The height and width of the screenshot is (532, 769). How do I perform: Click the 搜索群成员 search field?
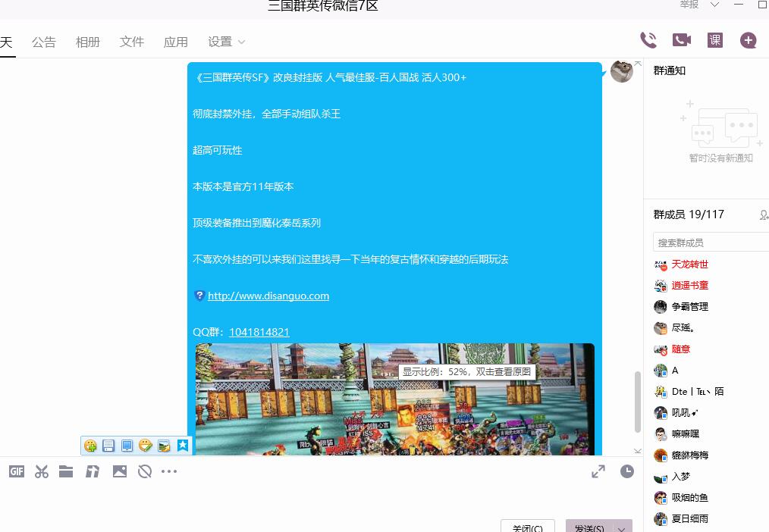click(711, 243)
